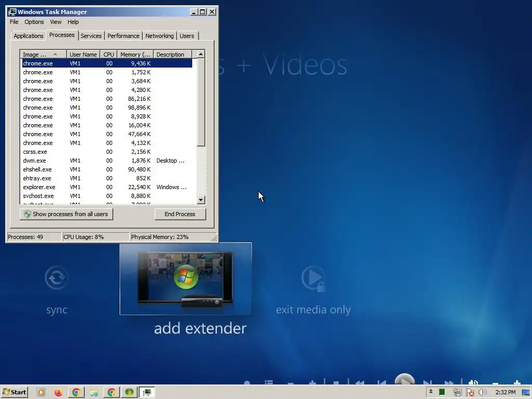Select the csrss.exe process row
This screenshot has width=532, height=399.
(x=107, y=152)
